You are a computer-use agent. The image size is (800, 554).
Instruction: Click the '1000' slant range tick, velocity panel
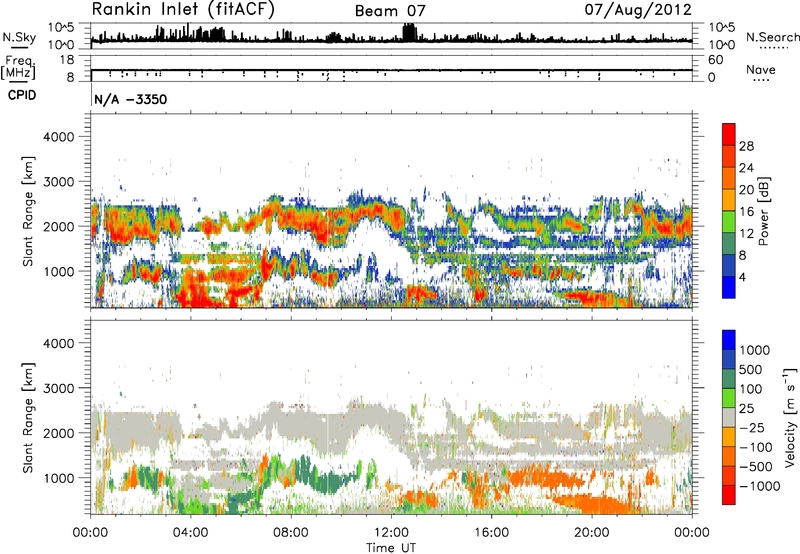coord(59,478)
